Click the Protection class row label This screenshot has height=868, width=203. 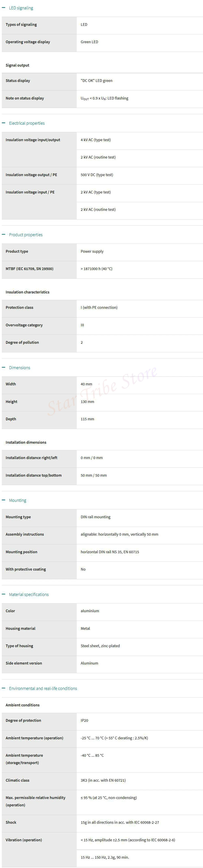coord(20,308)
